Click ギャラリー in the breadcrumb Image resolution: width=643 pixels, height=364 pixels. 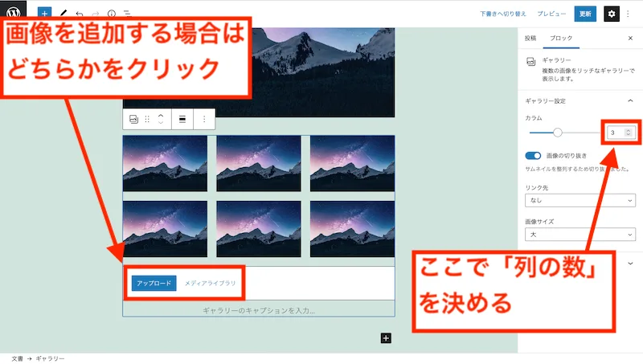50,358
